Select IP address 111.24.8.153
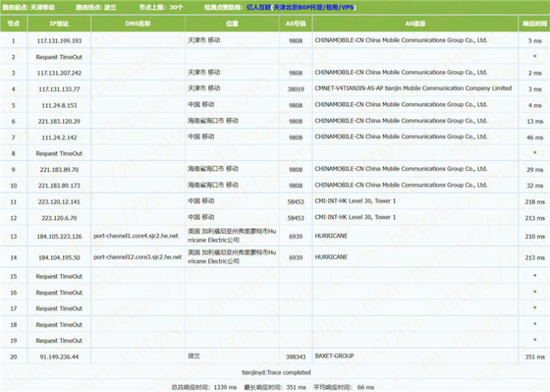Screen dimensions: 550x392 pyautogui.click(x=59, y=105)
